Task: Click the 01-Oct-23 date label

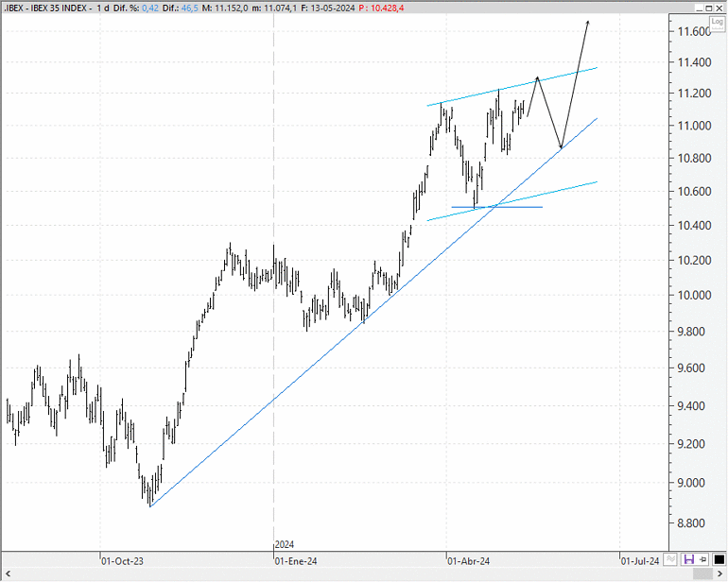Action: [x=123, y=561]
